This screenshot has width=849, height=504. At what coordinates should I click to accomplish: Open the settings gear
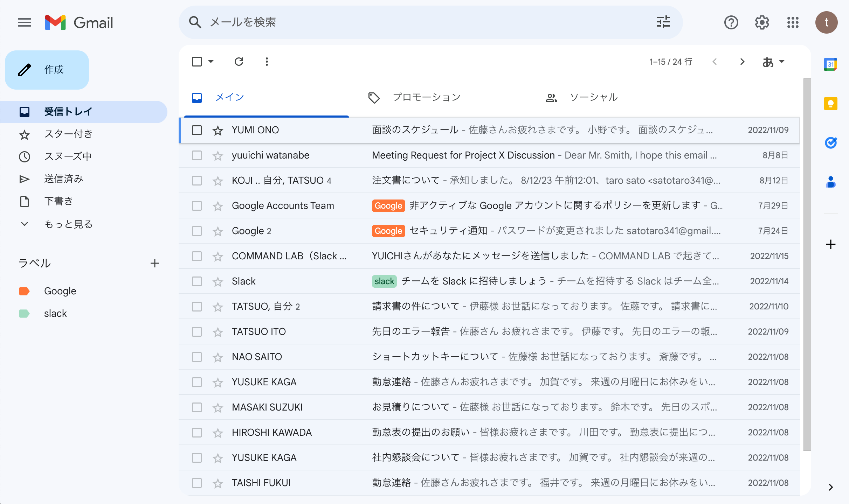762,23
